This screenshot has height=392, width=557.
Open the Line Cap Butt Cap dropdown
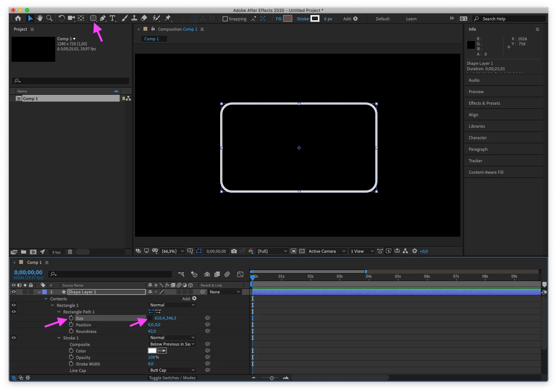point(172,370)
